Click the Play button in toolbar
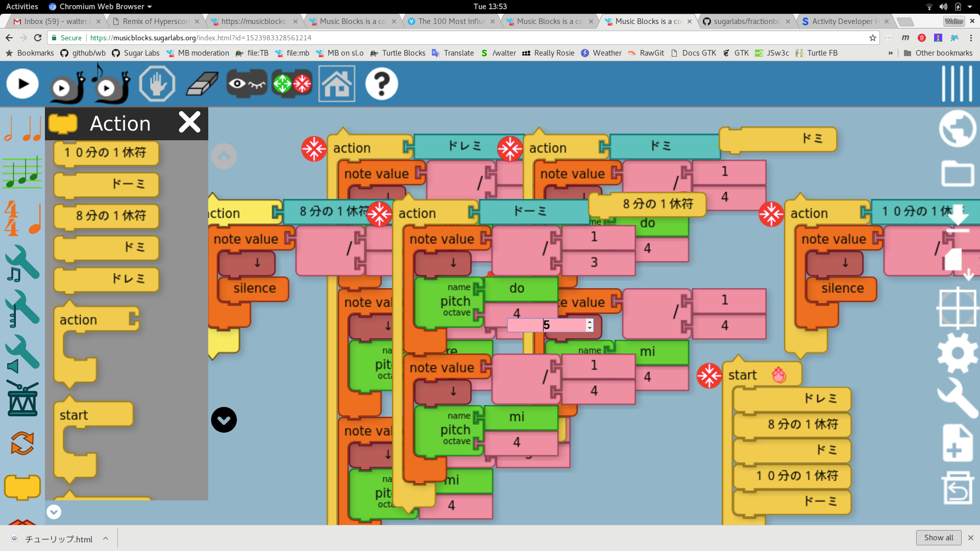The image size is (980, 551). click(22, 84)
